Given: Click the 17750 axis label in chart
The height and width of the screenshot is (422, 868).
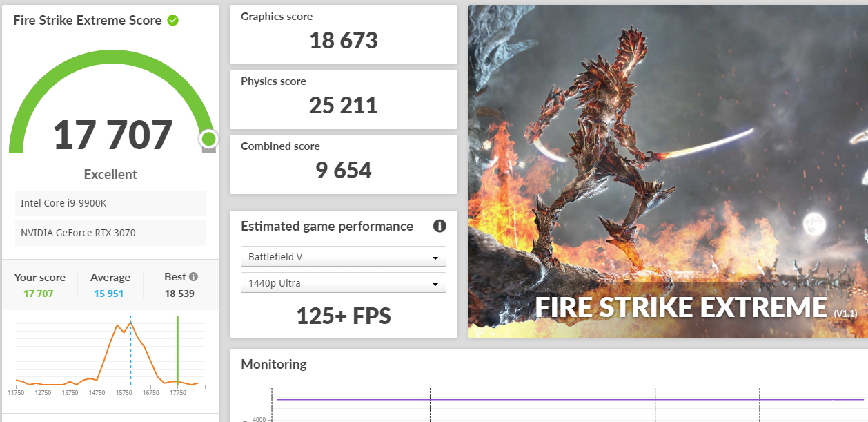Looking at the screenshot, I should [178, 392].
